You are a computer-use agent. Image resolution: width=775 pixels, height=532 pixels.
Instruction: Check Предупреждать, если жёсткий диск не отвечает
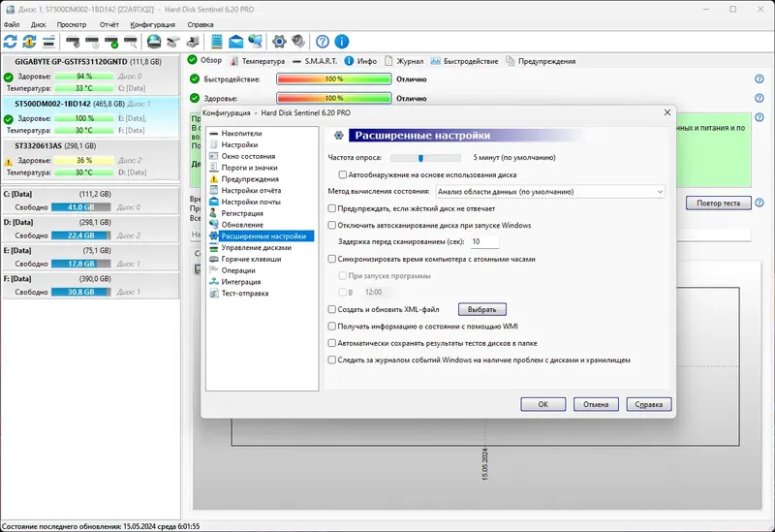pyautogui.click(x=332, y=208)
